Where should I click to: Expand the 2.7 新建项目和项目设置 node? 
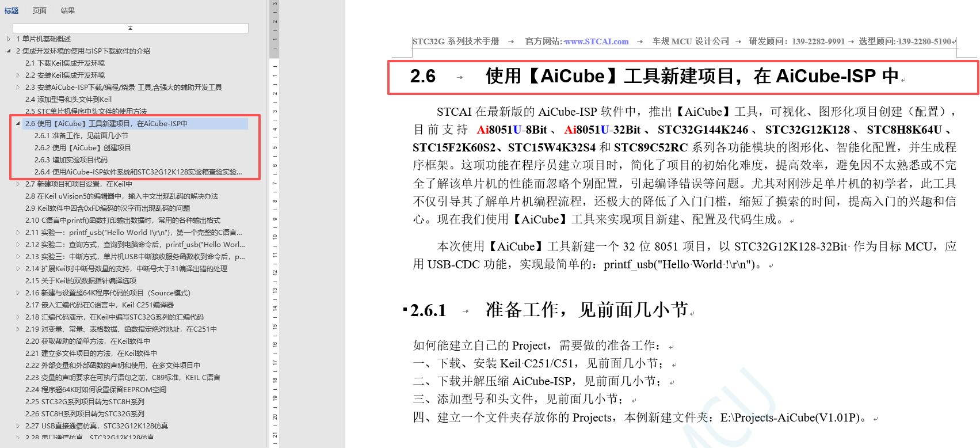click(x=18, y=184)
